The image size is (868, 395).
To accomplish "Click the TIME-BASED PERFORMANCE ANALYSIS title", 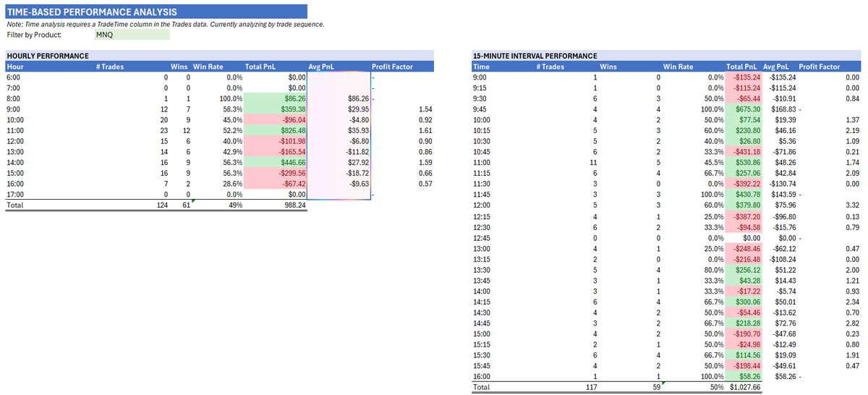I will pos(156,12).
